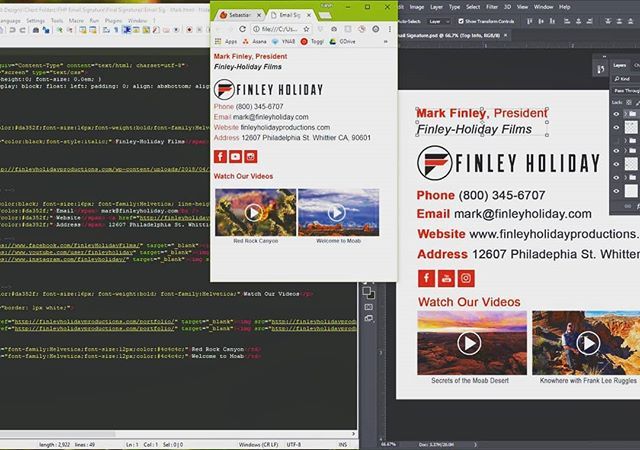
Task: Click finleyholidayproductions.com link in Chrome preview
Action: [285, 127]
